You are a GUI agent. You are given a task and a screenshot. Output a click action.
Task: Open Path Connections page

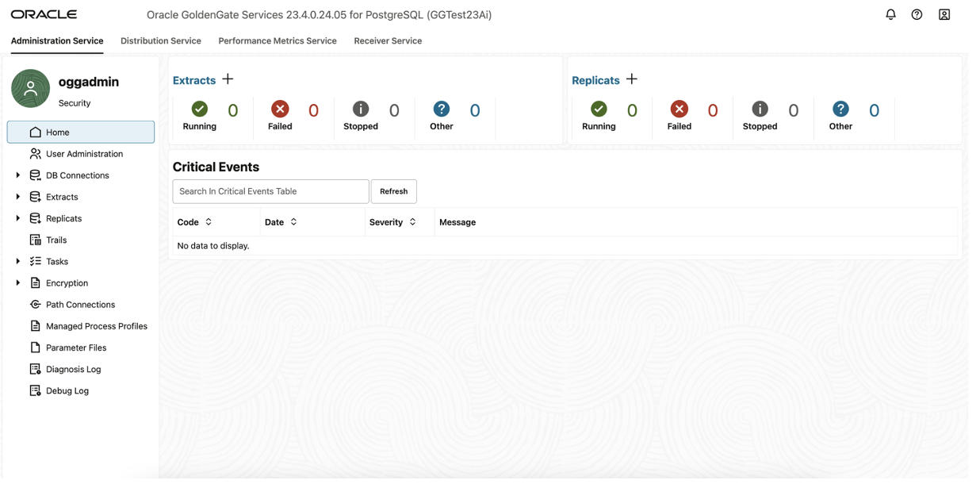(80, 304)
